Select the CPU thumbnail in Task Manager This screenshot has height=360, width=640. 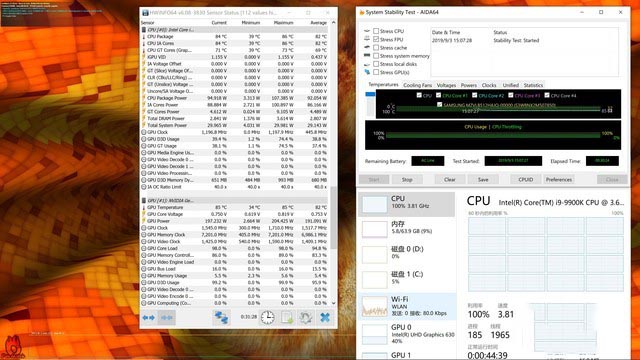coord(375,204)
